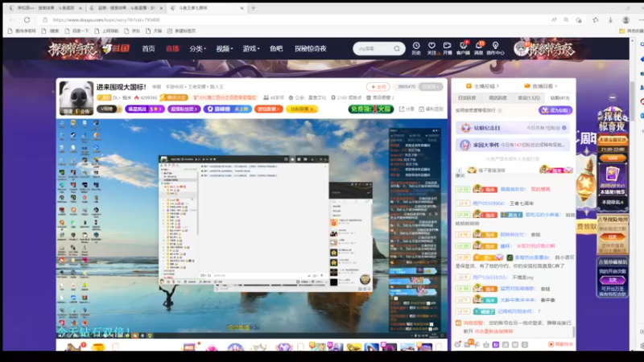
Task: Open 鱼吧 in navigation
Action: (x=276, y=48)
